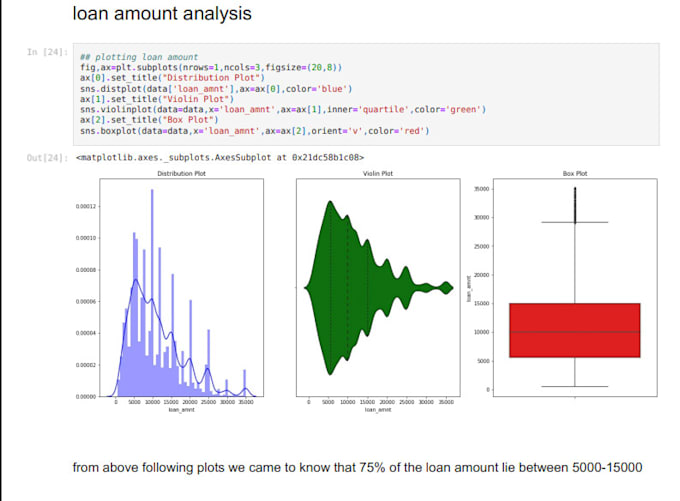
Task: Click the green violin shape
Action: (378, 288)
